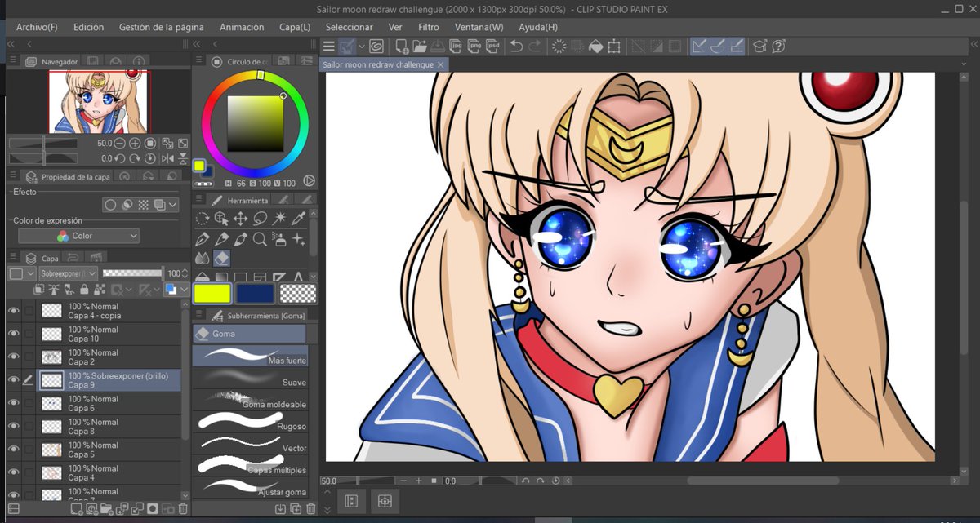Viewport: 980px width, 523px height.
Task: Select Más fuerte eraser sub tool
Action: click(250, 355)
